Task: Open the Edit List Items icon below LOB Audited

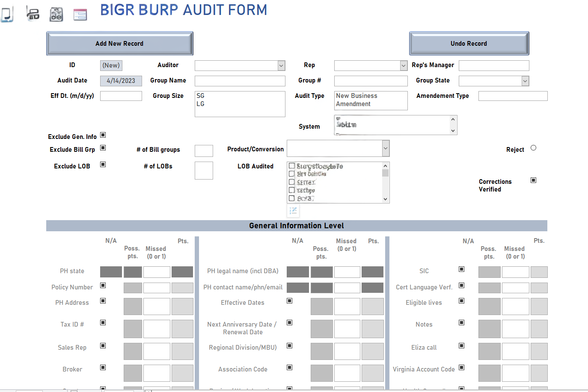Action: 293,210
